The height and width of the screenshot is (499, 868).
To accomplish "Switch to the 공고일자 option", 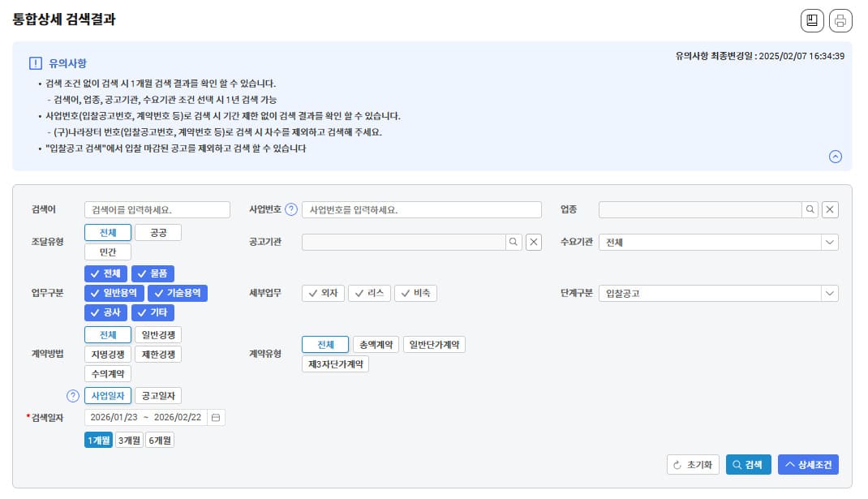I will click(157, 395).
